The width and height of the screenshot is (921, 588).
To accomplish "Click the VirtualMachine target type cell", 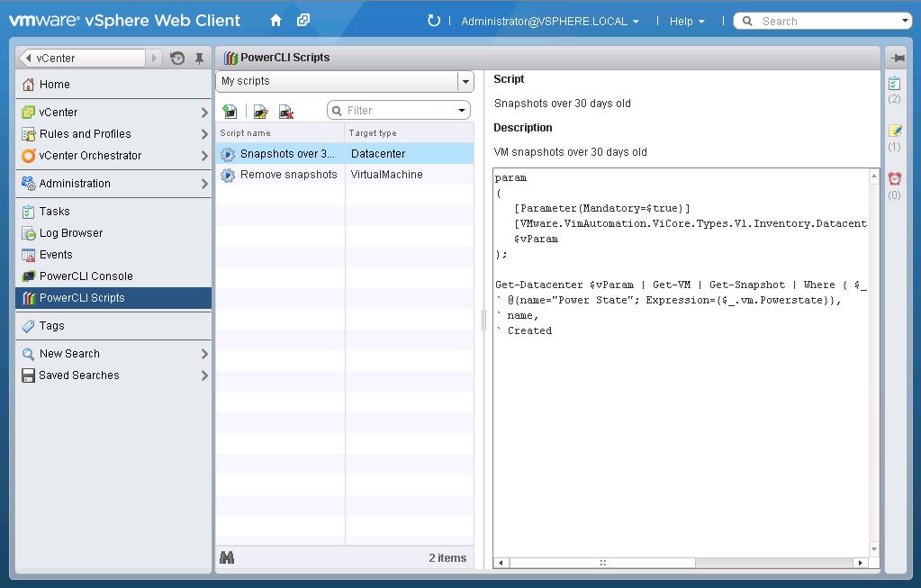I will pyautogui.click(x=410, y=175).
